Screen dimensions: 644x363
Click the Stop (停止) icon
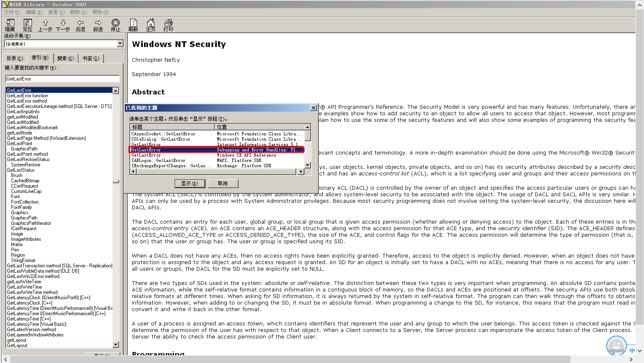click(116, 25)
